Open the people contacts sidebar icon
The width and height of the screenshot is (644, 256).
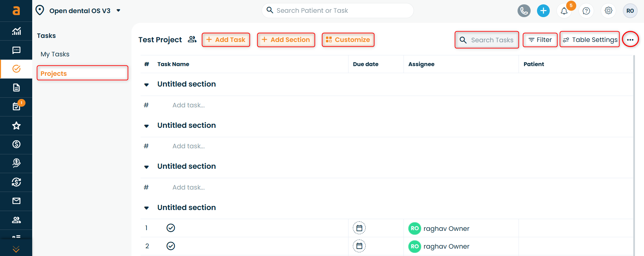(16, 220)
